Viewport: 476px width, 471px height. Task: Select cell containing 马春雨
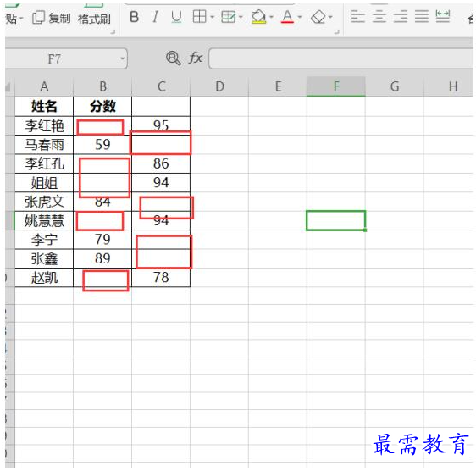point(44,145)
